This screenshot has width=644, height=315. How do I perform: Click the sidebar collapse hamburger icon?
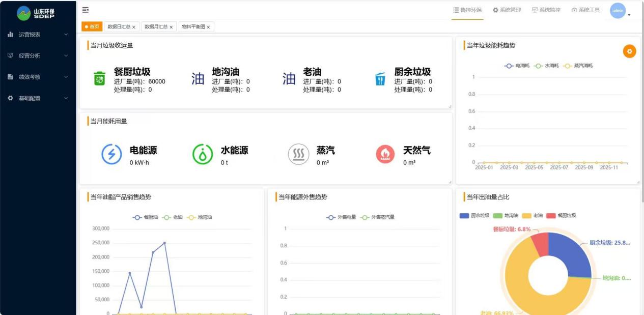click(x=86, y=10)
